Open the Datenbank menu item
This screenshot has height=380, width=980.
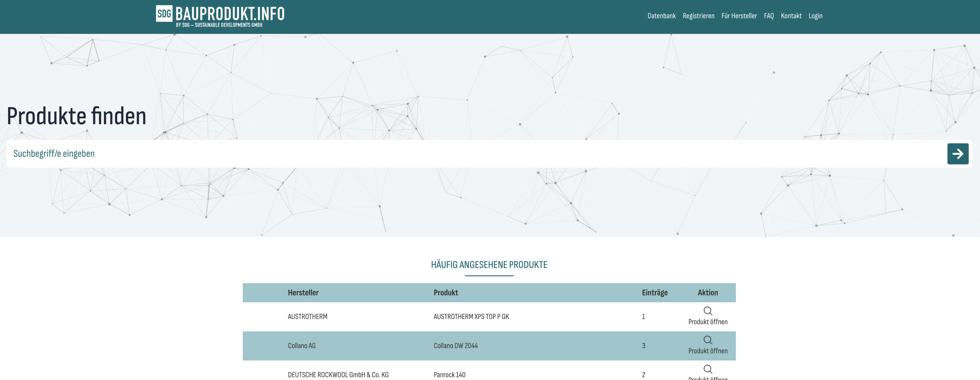pyautogui.click(x=661, y=16)
